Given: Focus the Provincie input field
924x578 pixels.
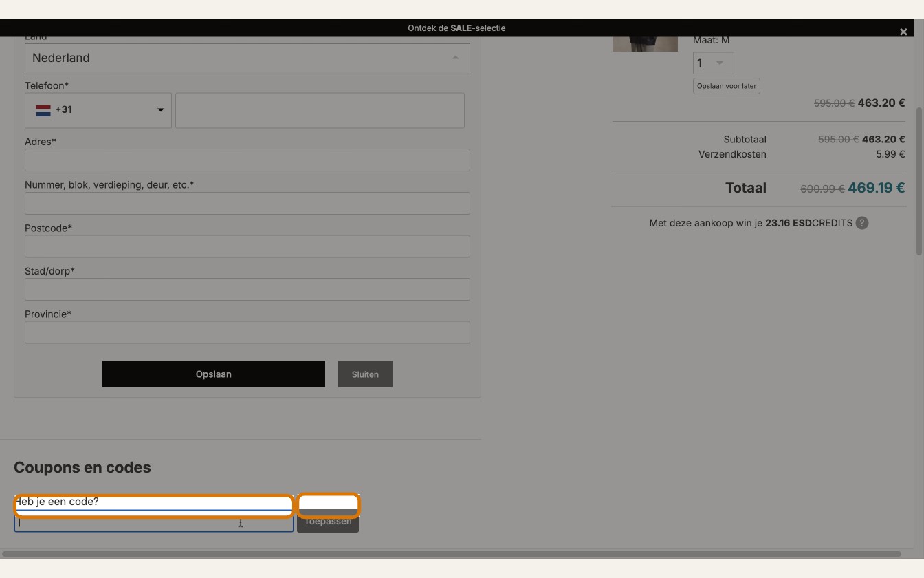Looking at the screenshot, I should tap(247, 332).
